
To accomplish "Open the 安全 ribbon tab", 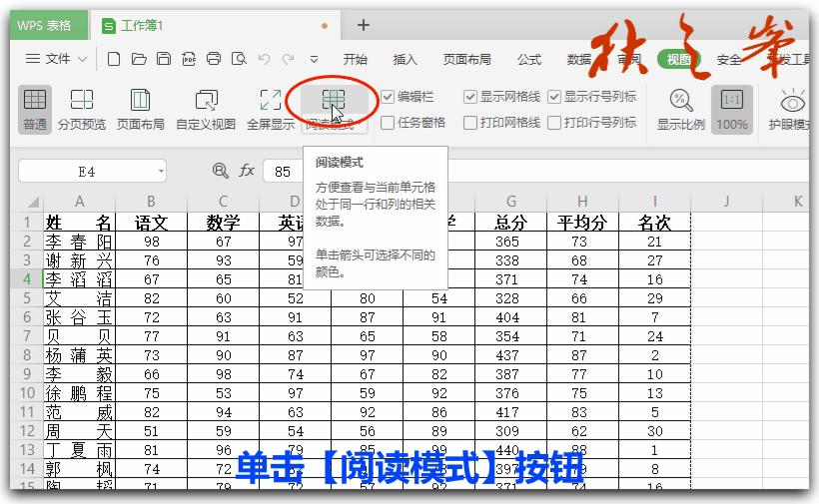I will (729, 60).
